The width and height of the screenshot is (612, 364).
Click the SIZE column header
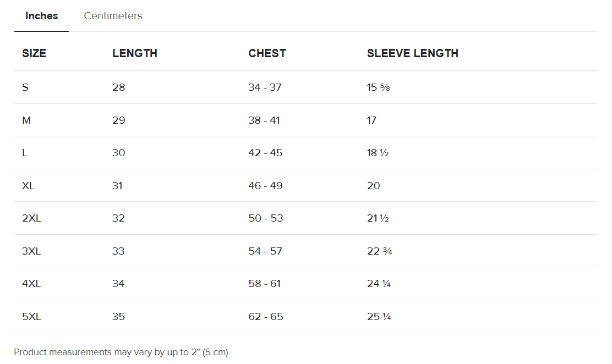pos(34,53)
